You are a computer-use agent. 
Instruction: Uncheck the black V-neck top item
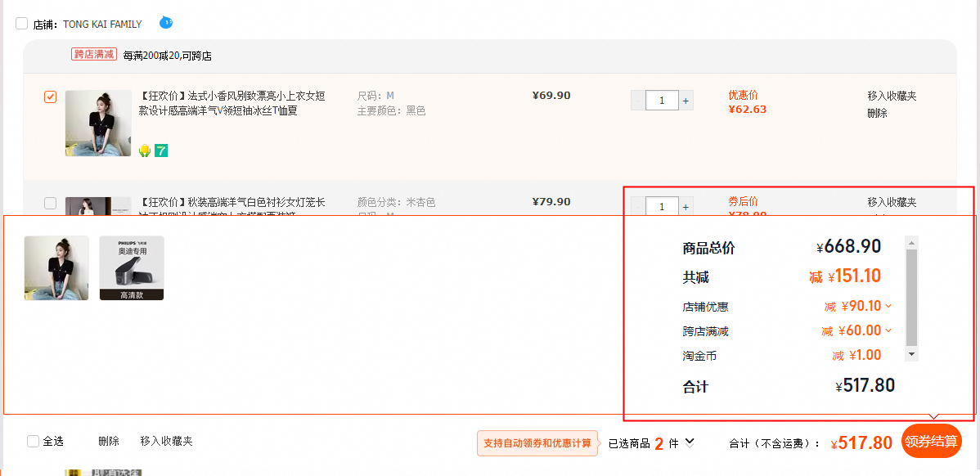(x=51, y=97)
